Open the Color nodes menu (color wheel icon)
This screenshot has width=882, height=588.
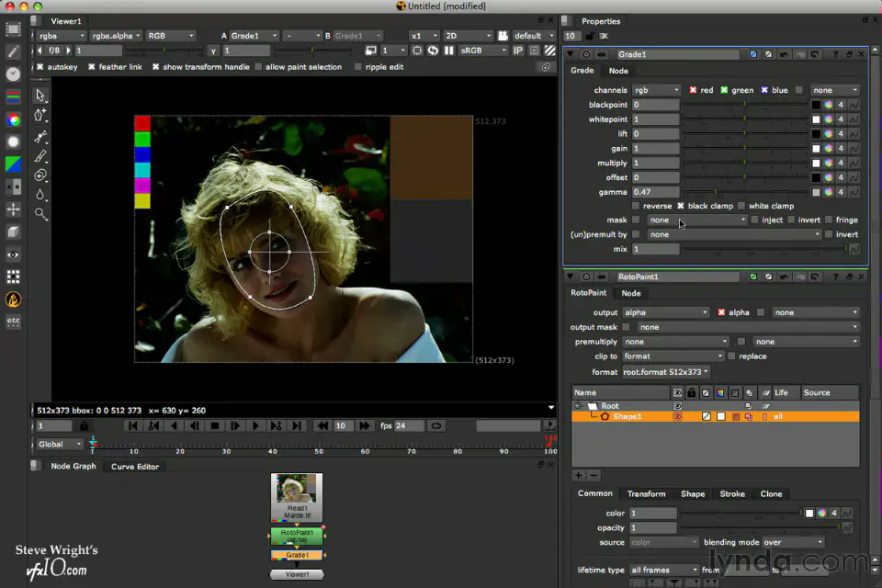coord(13,119)
